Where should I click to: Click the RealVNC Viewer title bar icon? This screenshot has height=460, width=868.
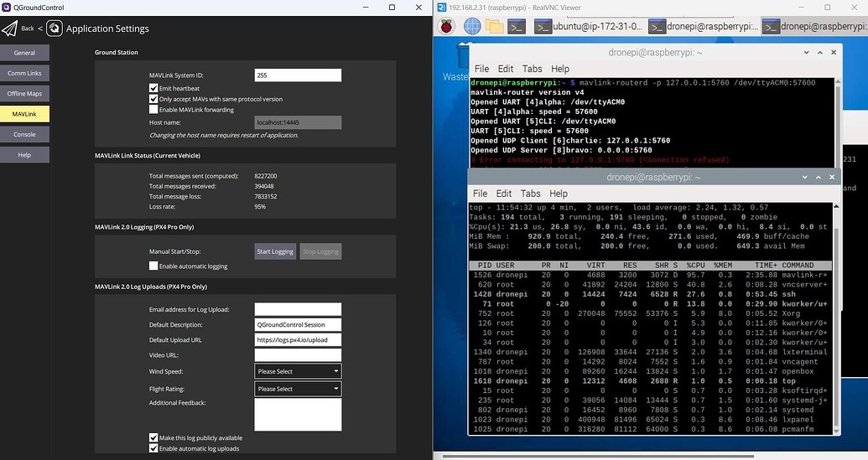442,8
